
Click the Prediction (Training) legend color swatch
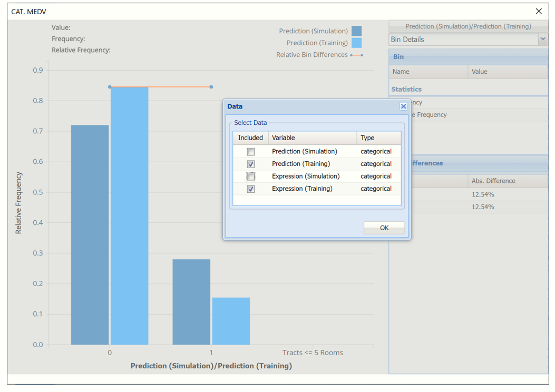point(357,43)
